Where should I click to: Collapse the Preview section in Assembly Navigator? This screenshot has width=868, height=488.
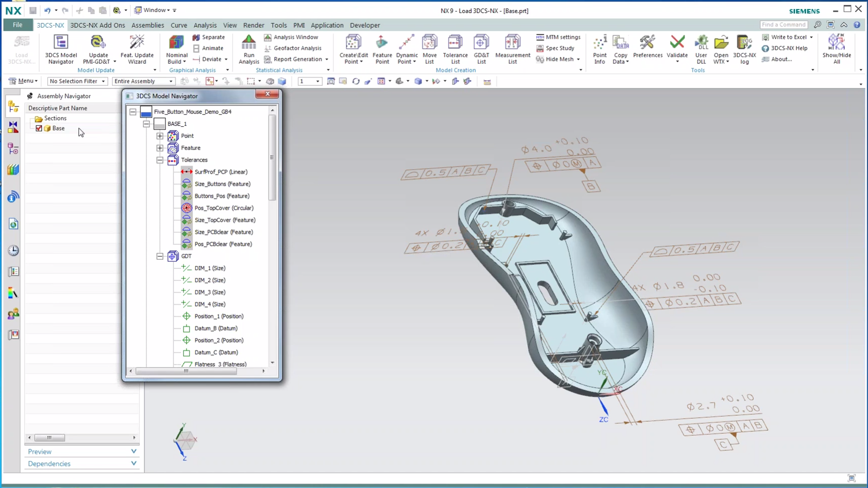tap(133, 451)
